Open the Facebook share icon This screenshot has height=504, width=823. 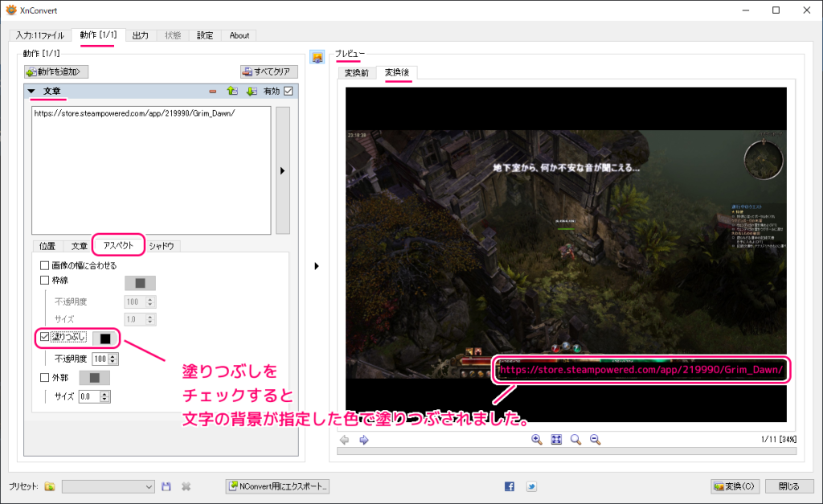tap(510, 486)
